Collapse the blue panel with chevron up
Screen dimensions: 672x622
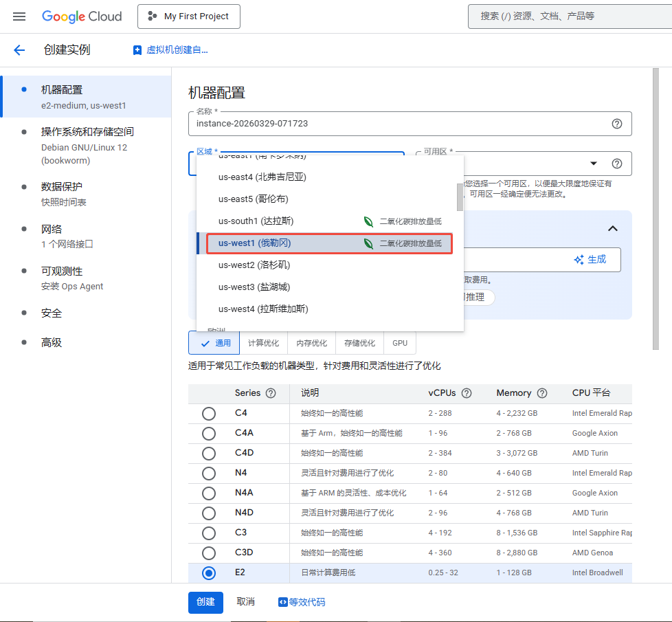[x=613, y=228]
